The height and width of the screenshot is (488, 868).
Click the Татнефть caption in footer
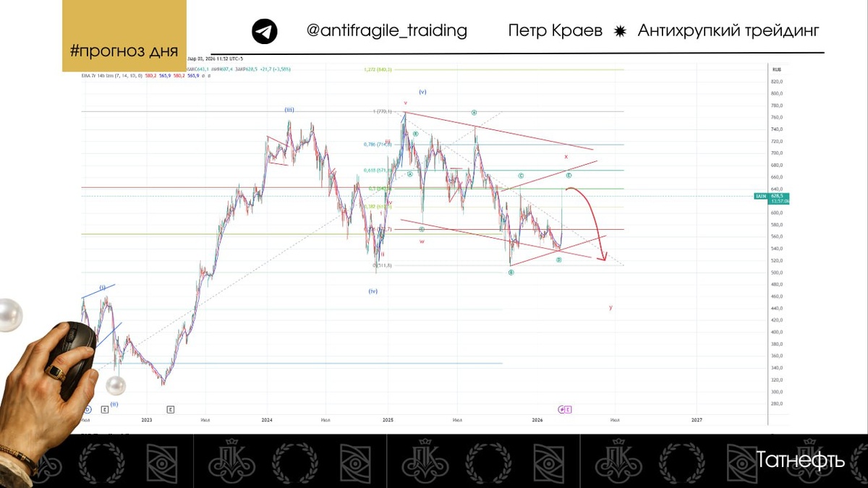point(801,460)
